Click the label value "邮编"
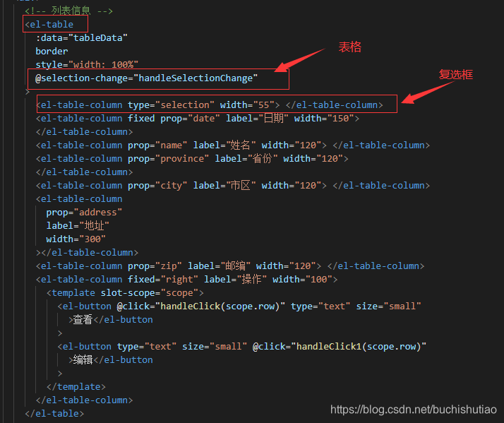 click(x=235, y=266)
